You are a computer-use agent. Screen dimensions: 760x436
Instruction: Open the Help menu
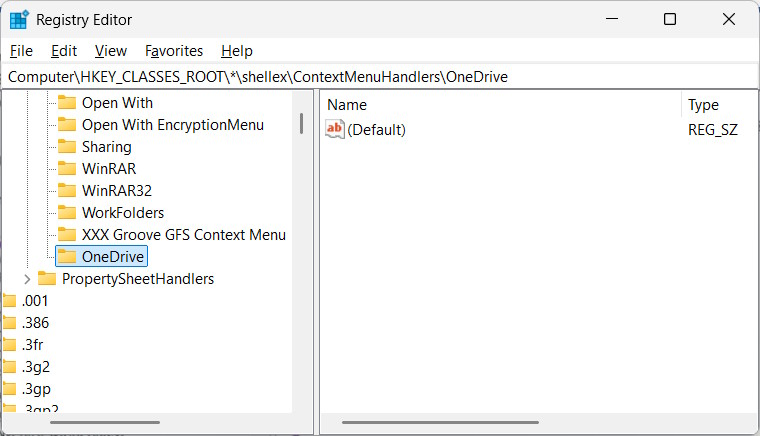point(237,51)
